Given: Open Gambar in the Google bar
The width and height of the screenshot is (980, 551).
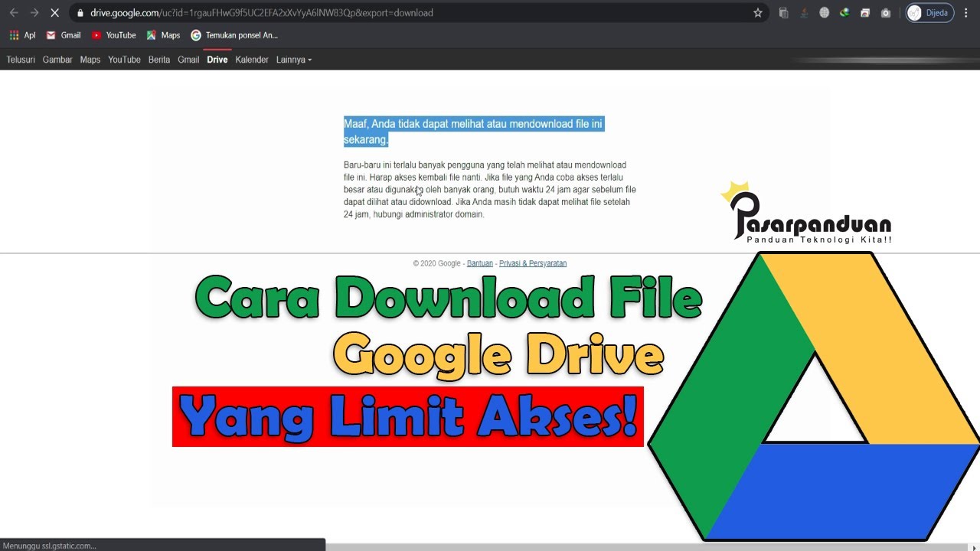Looking at the screenshot, I should click(57, 60).
